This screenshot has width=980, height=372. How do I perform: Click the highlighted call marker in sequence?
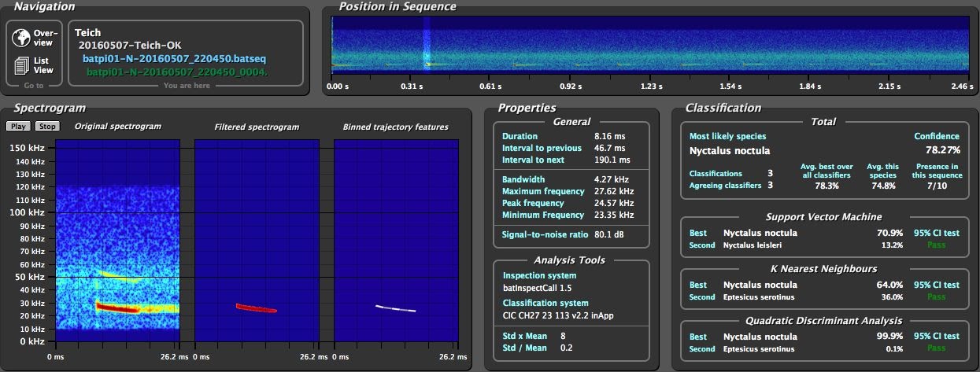(x=427, y=63)
